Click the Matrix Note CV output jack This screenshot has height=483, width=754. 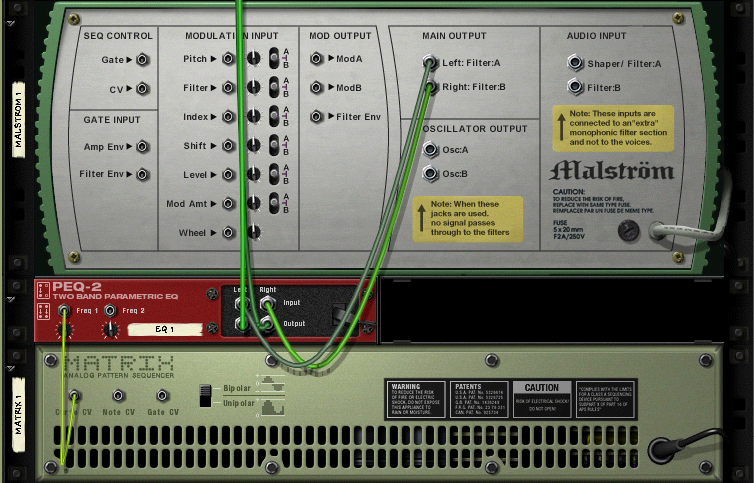119,395
